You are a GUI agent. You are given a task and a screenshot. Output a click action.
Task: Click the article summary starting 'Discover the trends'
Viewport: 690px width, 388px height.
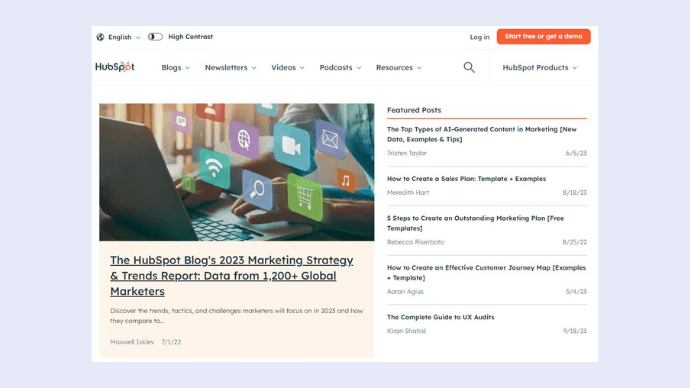[x=237, y=315]
